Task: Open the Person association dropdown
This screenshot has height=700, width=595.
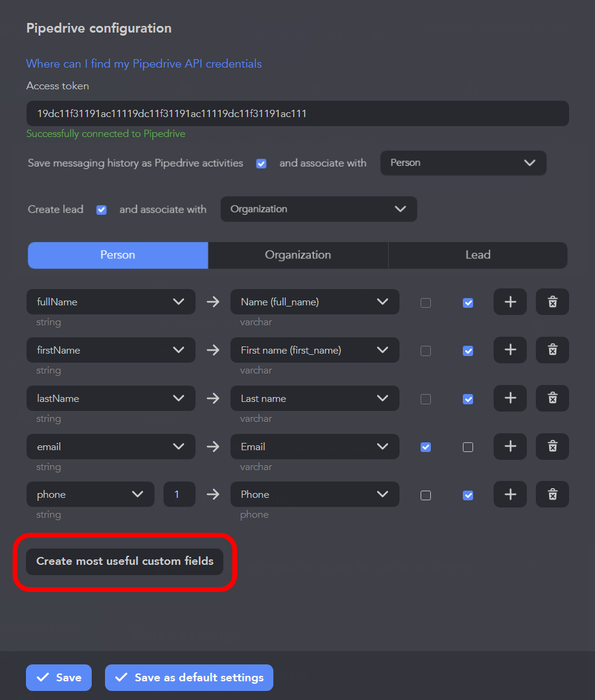Action: pyautogui.click(x=463, y=163)
